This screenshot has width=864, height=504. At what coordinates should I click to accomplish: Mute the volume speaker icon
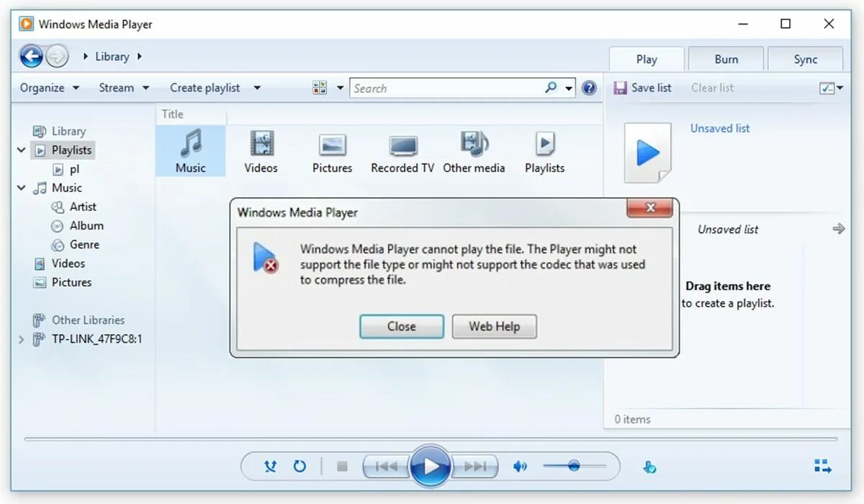click(x=520, y=467)
